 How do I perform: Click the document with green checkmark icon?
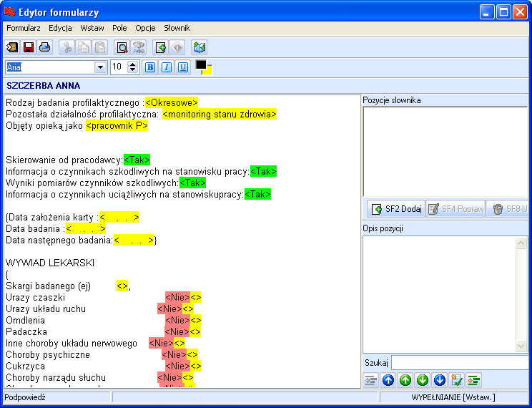[457, 380]
